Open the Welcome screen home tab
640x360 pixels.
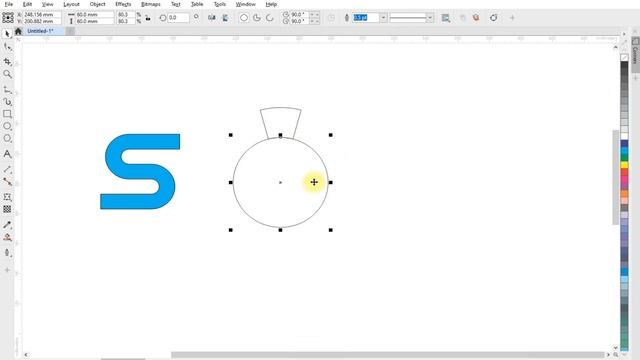[x=18, y=31]
